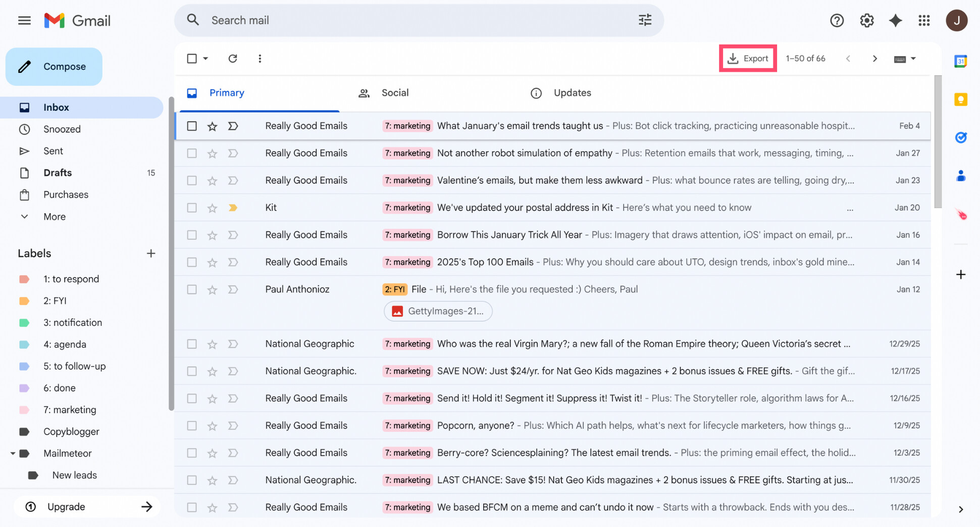This screenshot has width=980, height=527.
Task: Open Google Keep in side panel
Action: [x=960, y=99]
